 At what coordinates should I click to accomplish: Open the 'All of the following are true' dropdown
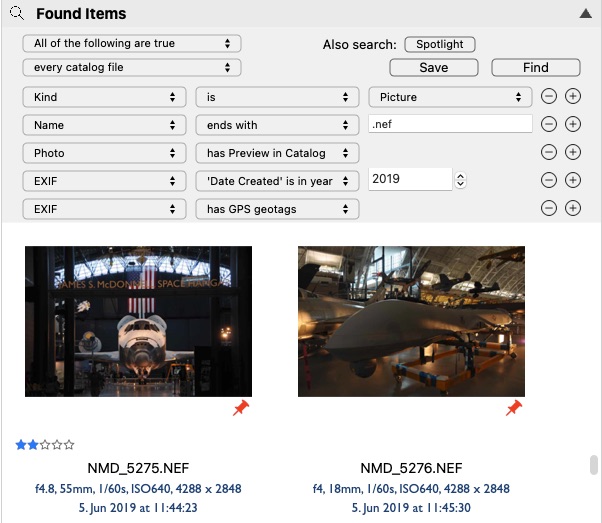click(x=132, y=43)
